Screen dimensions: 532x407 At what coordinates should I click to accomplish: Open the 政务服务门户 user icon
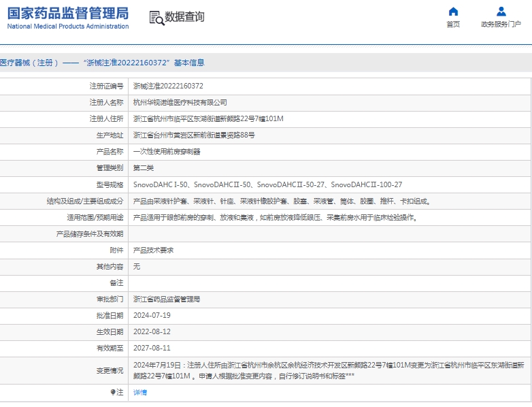click(501, 12)
